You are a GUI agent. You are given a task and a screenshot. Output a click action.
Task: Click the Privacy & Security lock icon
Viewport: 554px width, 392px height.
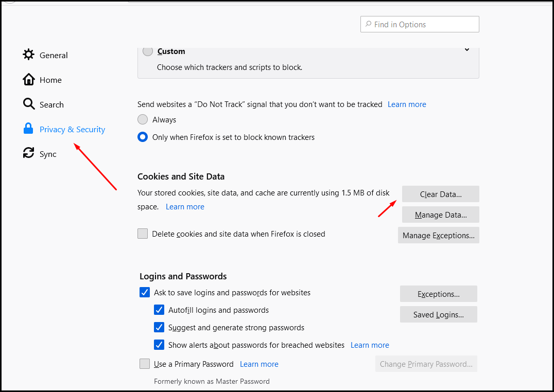point(28,129)
